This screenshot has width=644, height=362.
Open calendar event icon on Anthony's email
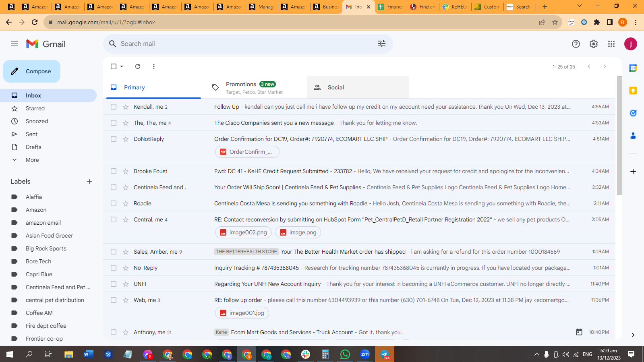pyautogui.click(x=579, y=332)
